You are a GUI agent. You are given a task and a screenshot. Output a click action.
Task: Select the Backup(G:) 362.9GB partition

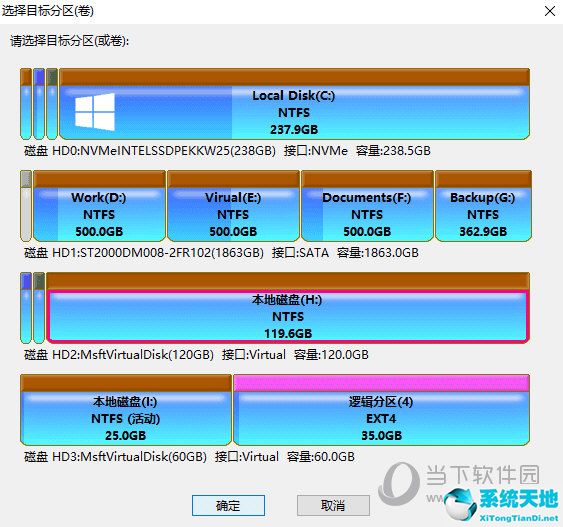click(483, 206)
